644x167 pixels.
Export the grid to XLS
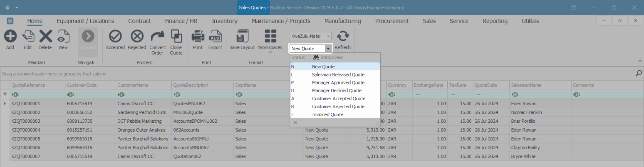(x=215, y=36)
